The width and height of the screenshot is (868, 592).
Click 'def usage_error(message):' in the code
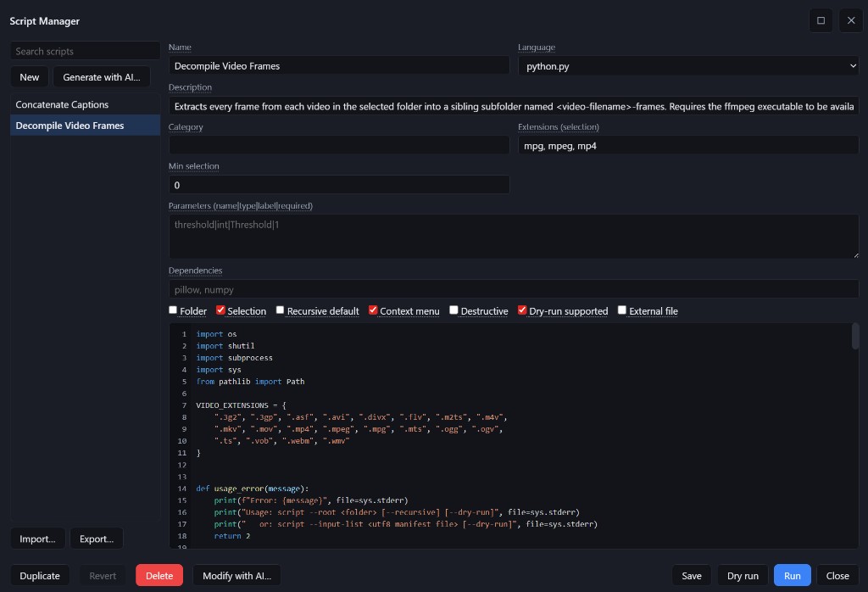click(x=253, y=489)
